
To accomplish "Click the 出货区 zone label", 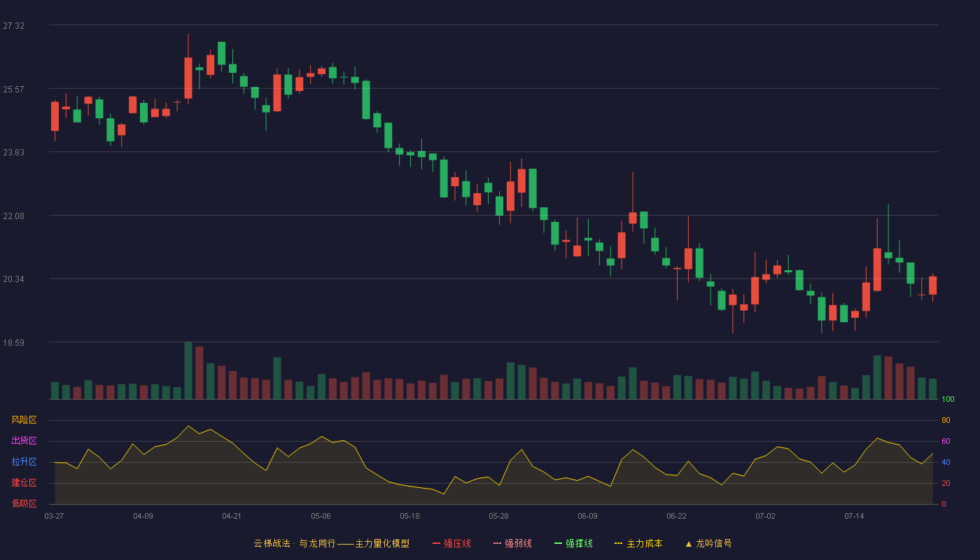I will [24, 441].
